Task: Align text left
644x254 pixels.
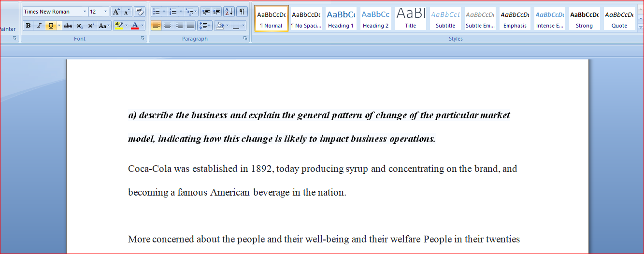Action: 157,26
